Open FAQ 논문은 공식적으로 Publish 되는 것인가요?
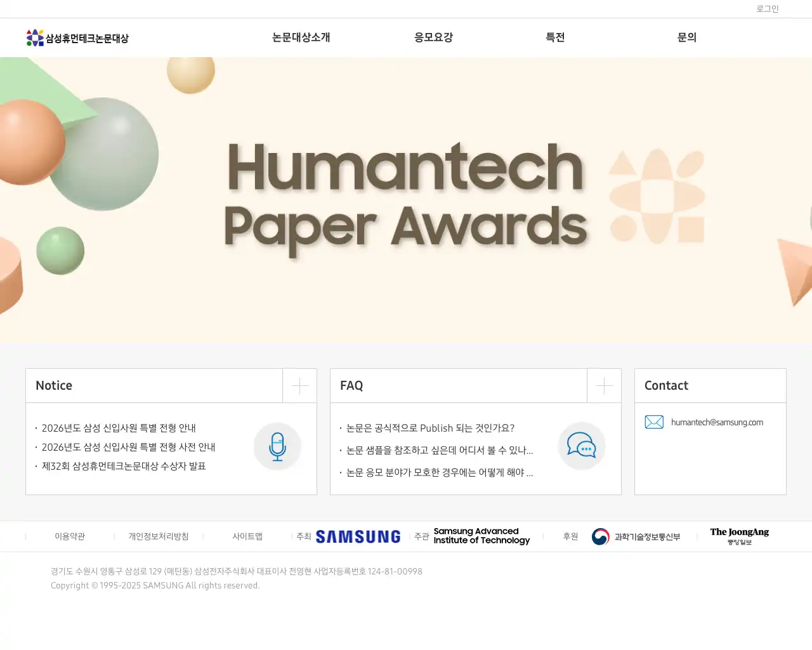The image size is (812, 650). tap(430, 428)
